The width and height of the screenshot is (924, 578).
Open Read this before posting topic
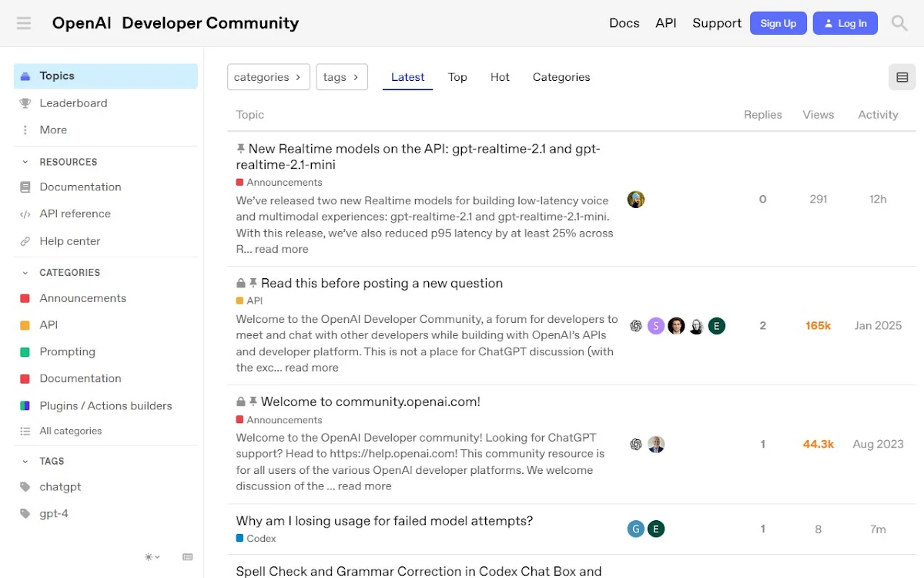coord(382,284)
